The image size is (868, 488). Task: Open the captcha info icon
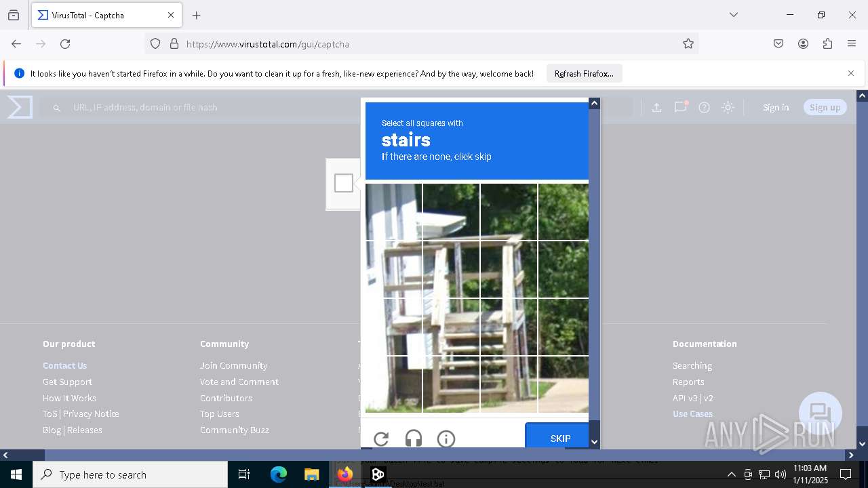(x=446, y=439)
